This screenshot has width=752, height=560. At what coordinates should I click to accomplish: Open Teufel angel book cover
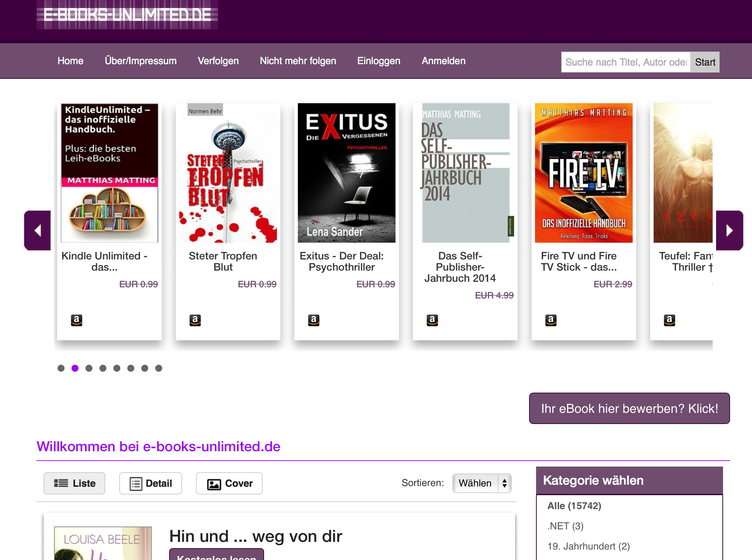point(683,173)
